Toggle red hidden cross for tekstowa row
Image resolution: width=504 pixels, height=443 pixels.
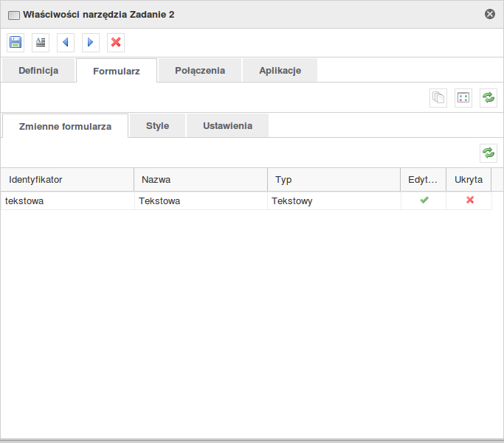point(470,200)
